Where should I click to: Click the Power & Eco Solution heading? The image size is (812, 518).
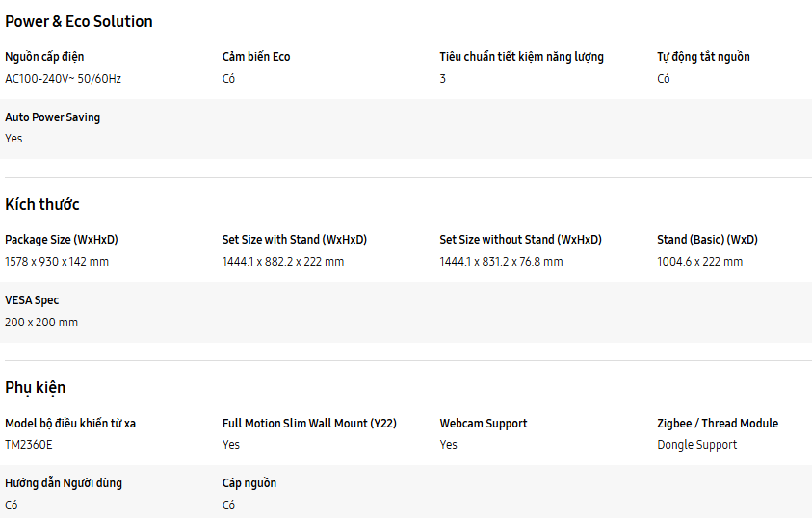(79, 22)
